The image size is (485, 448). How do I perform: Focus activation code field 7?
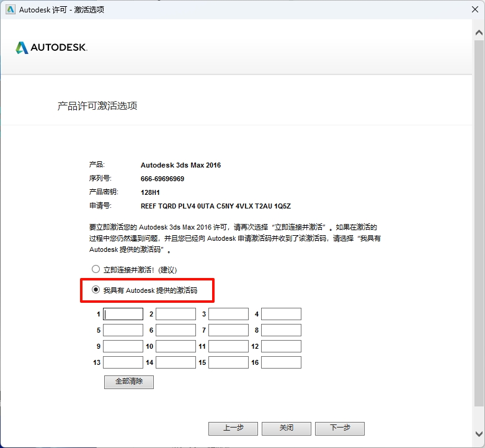tap(228, 330)
